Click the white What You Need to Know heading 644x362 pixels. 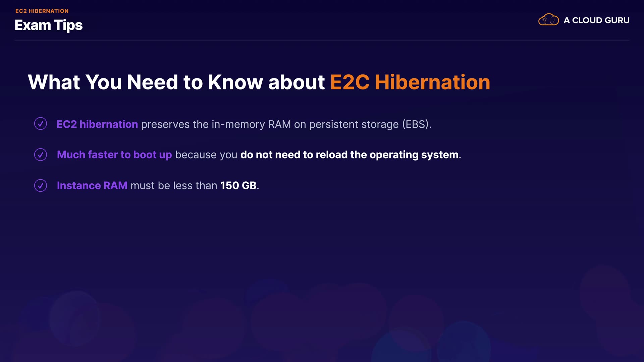click(x=176, y=82)
